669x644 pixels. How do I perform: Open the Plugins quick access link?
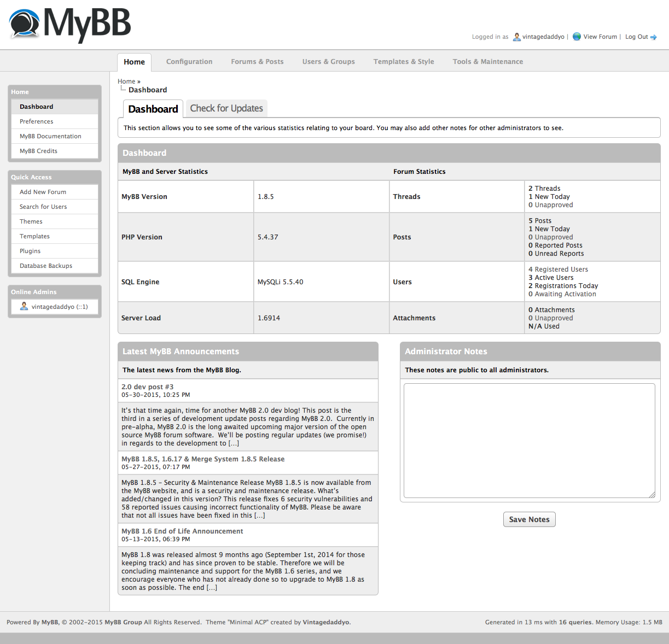(30, 251)
